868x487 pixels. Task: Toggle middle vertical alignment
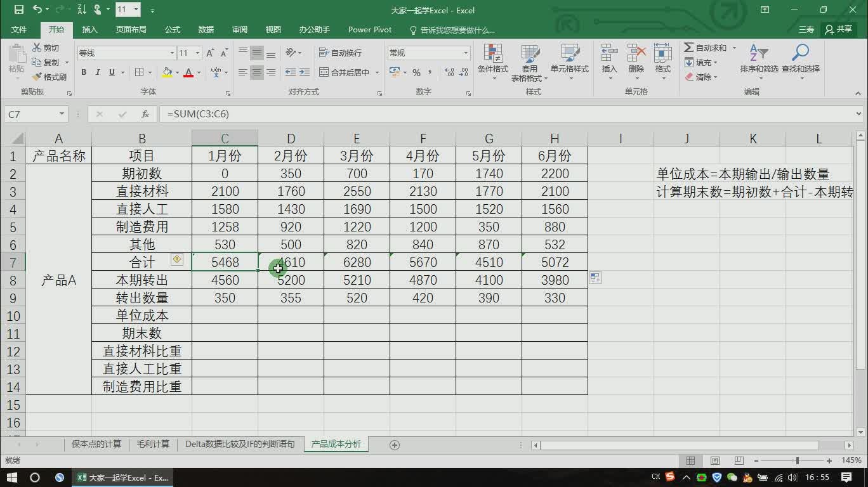click(257, 53)
